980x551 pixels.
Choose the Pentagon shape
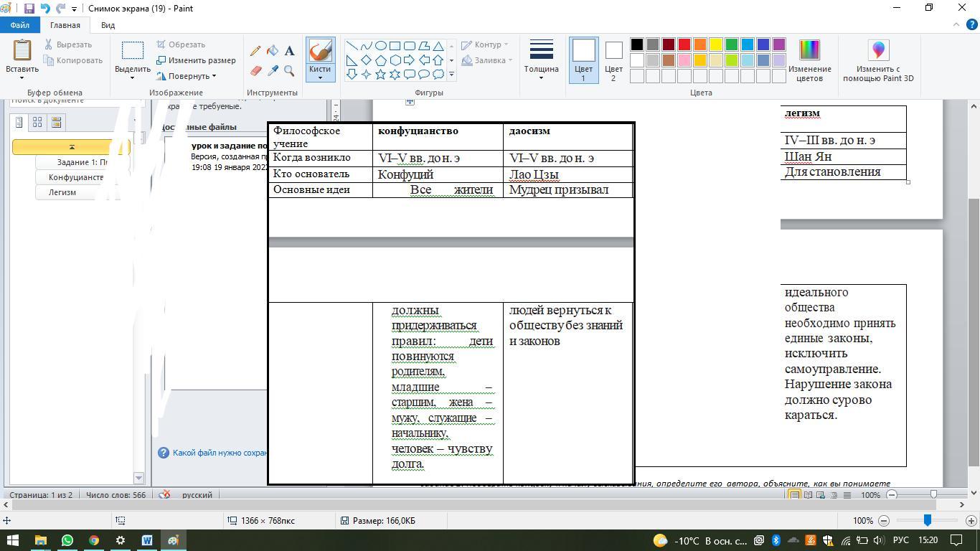click(381, 60)
